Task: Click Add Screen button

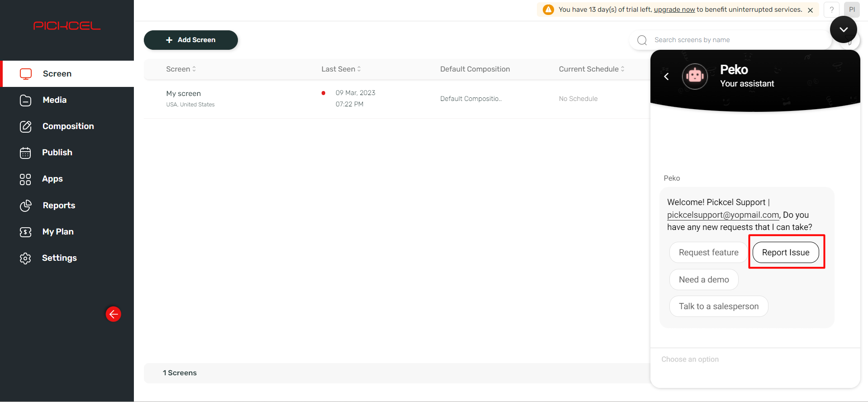Action: tap(191, 40)
